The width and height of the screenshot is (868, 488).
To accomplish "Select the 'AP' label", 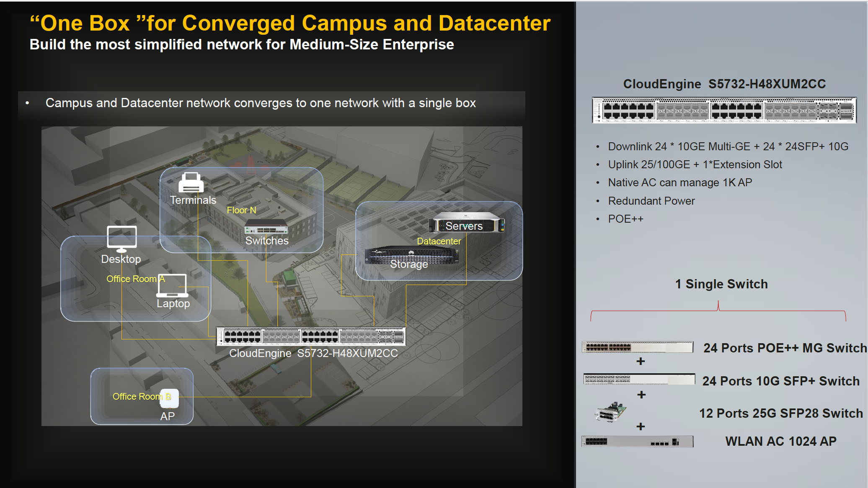I will 168,416.
